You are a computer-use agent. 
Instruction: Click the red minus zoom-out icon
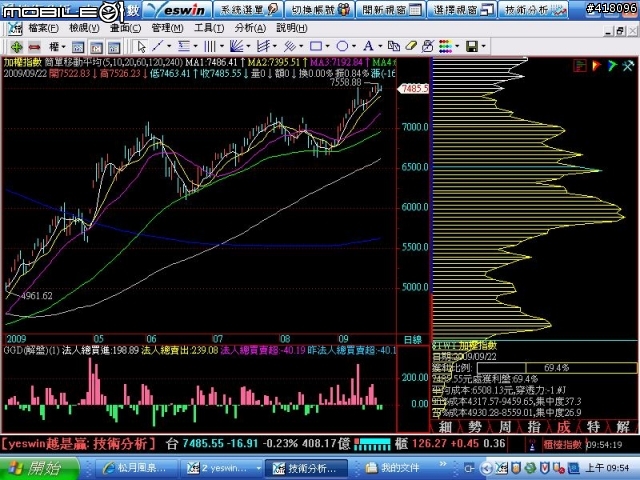pyautogui.click(x=34, y=47)
